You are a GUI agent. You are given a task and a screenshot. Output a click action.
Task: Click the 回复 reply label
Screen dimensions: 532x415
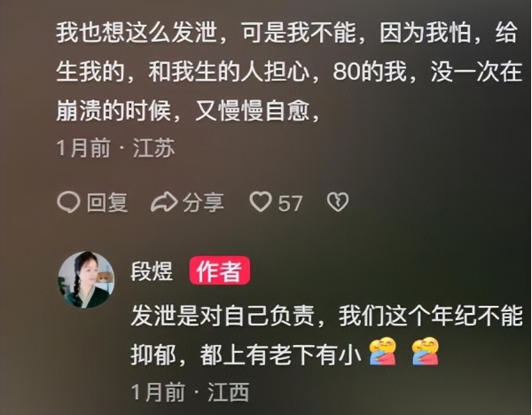pyautogui.click(x=107, y=203)
